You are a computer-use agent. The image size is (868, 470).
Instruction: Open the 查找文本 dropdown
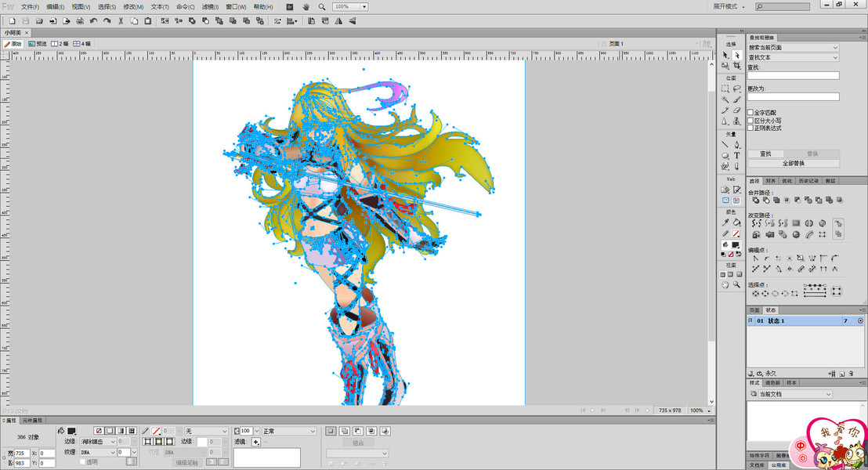[x=794, y=57]
